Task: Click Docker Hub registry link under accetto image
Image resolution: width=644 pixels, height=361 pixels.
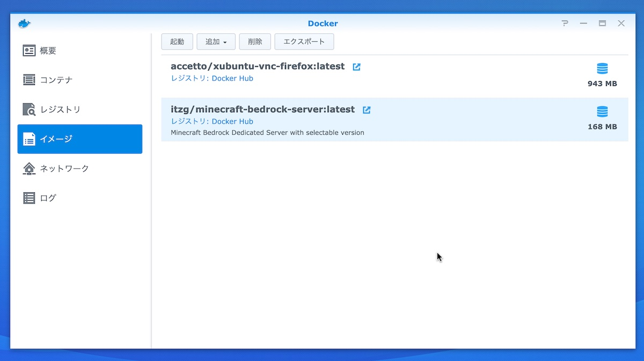Action: 232,78
